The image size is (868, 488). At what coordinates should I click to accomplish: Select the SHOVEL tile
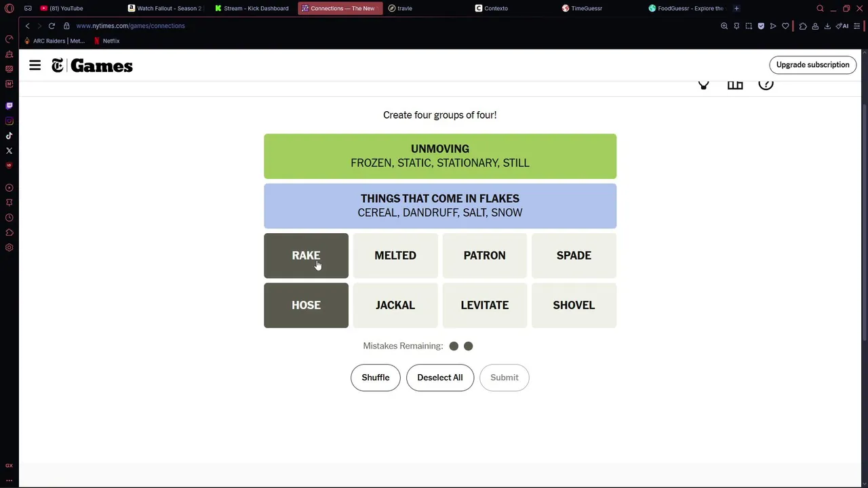point(574,305)
